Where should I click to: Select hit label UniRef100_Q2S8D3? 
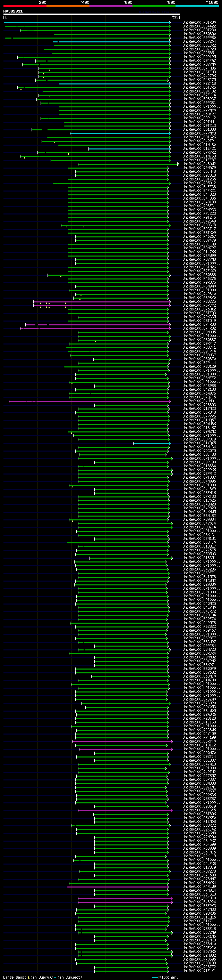(199, 405)
